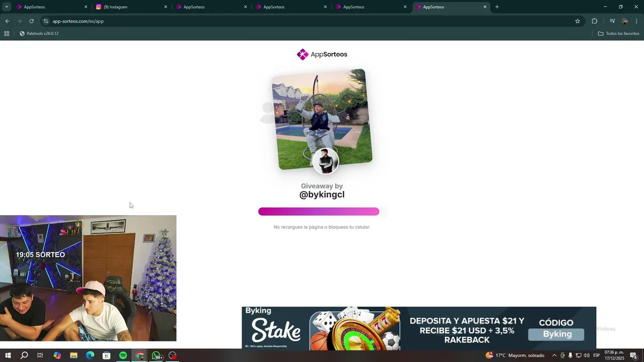
Task: Click the round profile avatar on giveaway
Action: [326, 161]
